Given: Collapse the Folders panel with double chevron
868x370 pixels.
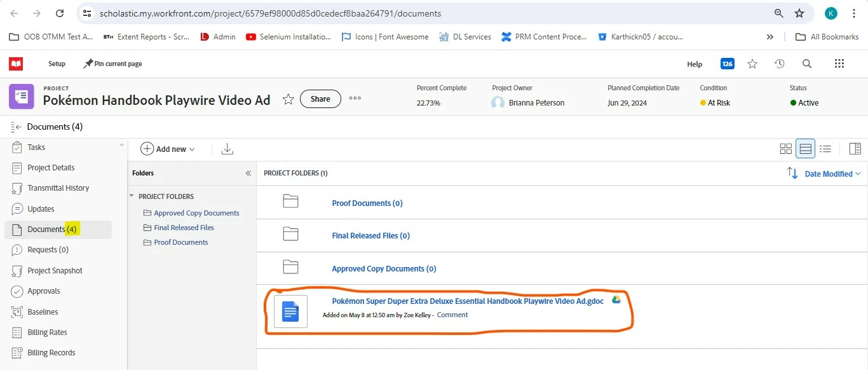Looking at the screenshot, I should (248, 173).
